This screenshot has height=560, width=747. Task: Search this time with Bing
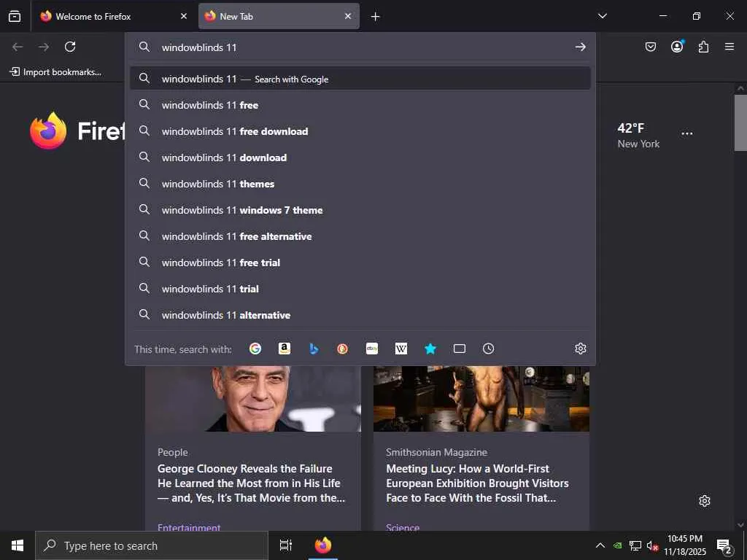pos(314,349)
